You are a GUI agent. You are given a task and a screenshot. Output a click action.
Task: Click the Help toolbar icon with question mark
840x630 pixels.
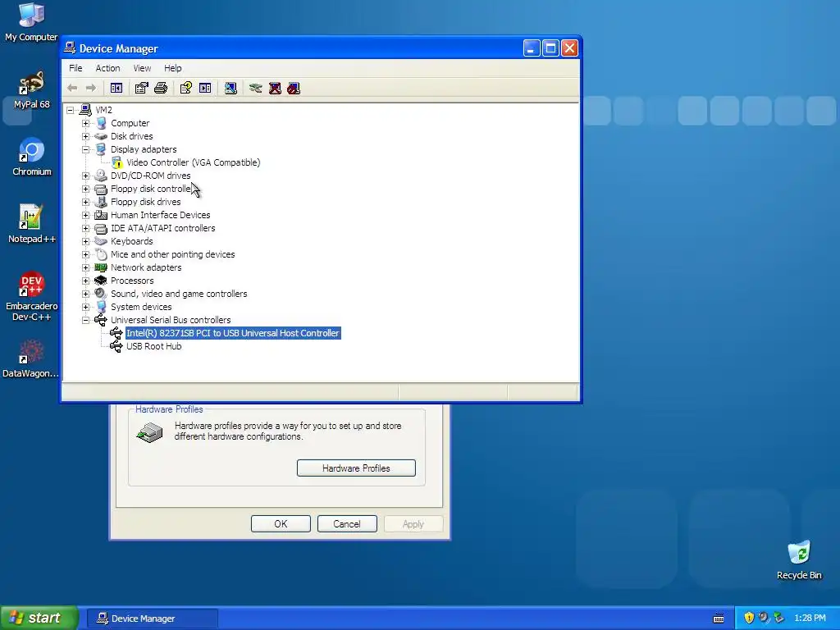tap(186, 88)
